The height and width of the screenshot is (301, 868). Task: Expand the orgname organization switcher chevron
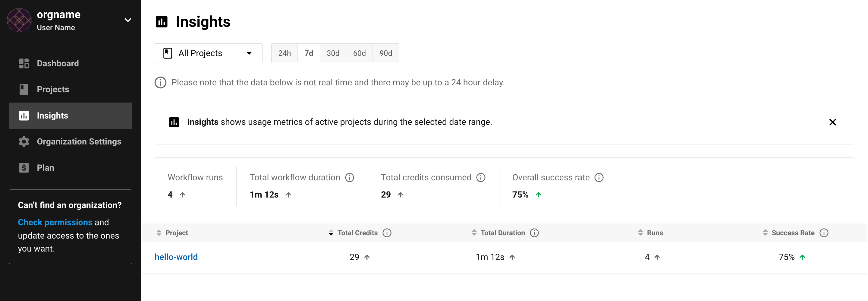pyautogui.click(x=128, y=20)
